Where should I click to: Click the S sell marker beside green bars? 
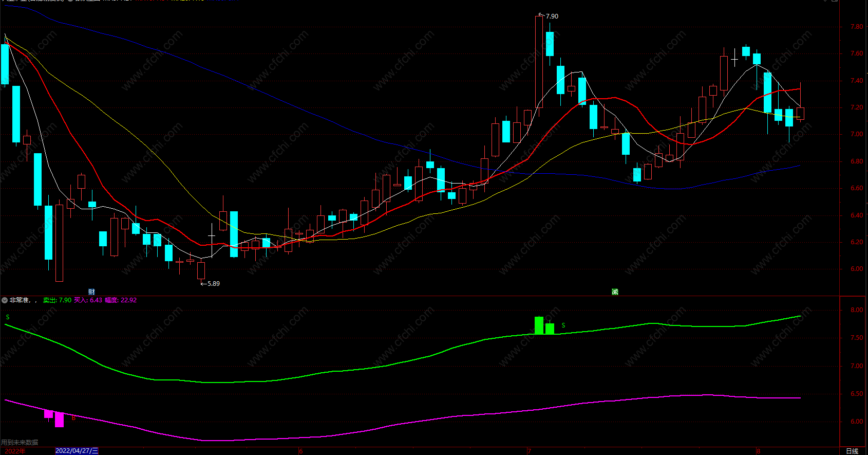point(563,325)
